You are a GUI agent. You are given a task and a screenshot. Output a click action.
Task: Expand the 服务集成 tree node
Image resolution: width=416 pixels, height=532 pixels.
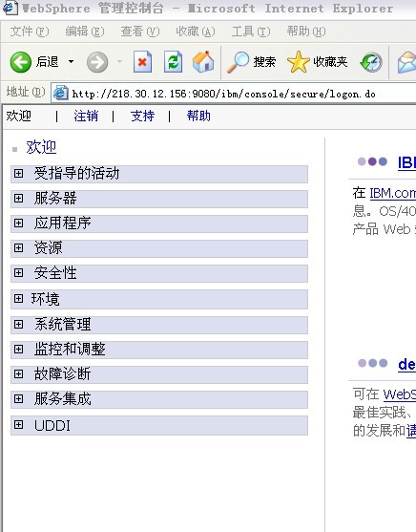[x=19, y=398]
